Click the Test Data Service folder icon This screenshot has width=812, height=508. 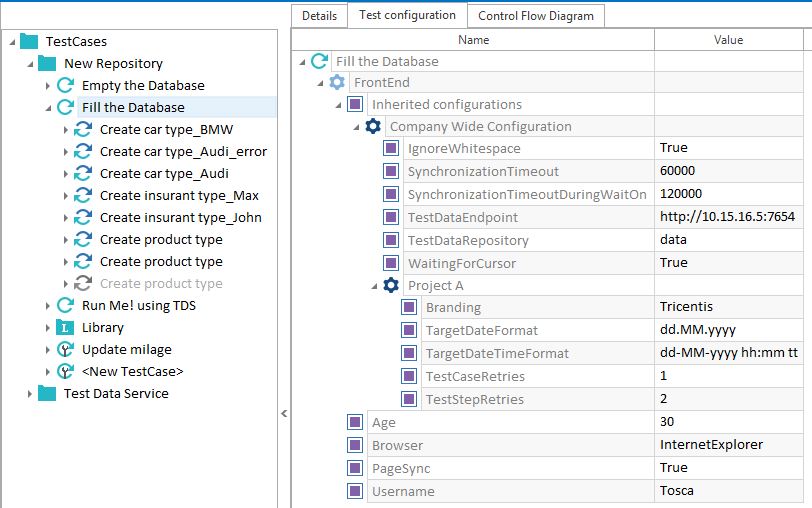pyautogui.click(x=47, y=393)
